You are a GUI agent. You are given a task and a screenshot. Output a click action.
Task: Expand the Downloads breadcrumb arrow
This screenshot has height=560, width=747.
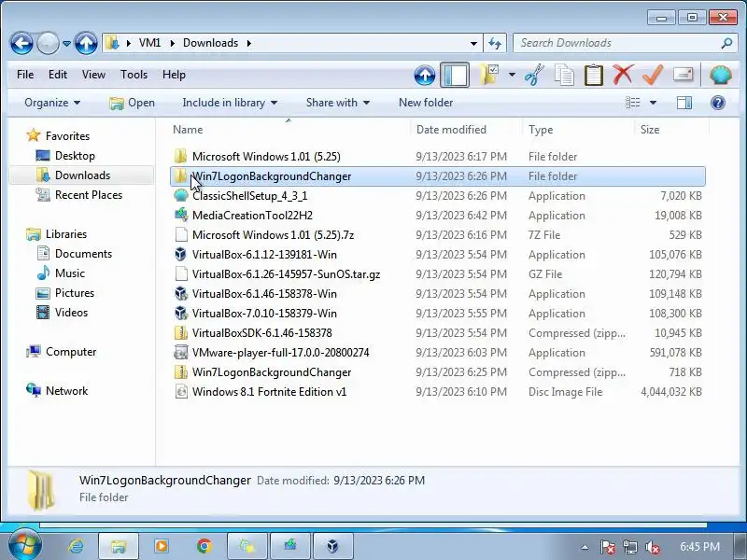pyautogui.click(x=249, y=43)
